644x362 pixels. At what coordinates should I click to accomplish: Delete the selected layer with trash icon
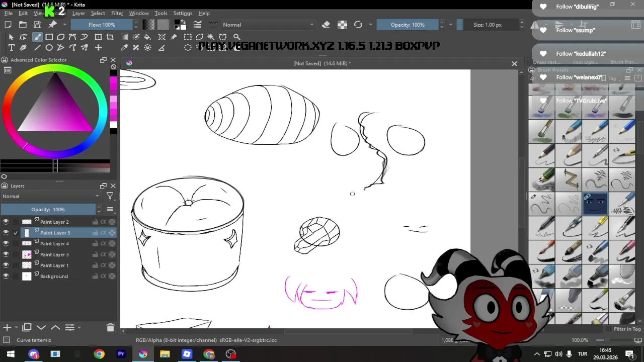point(110,327)
